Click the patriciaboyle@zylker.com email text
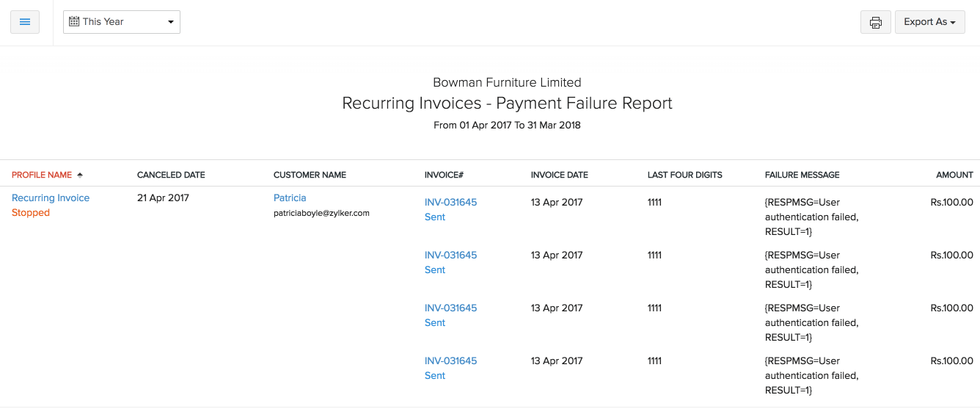The width and height of the screenshot is (980, 409). tap(321, 214)
